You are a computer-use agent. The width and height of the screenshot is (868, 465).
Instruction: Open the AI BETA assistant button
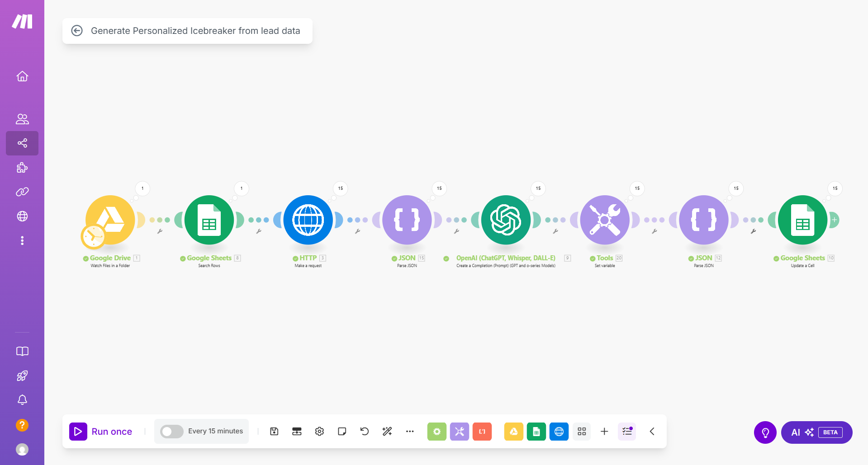[817, 432]
